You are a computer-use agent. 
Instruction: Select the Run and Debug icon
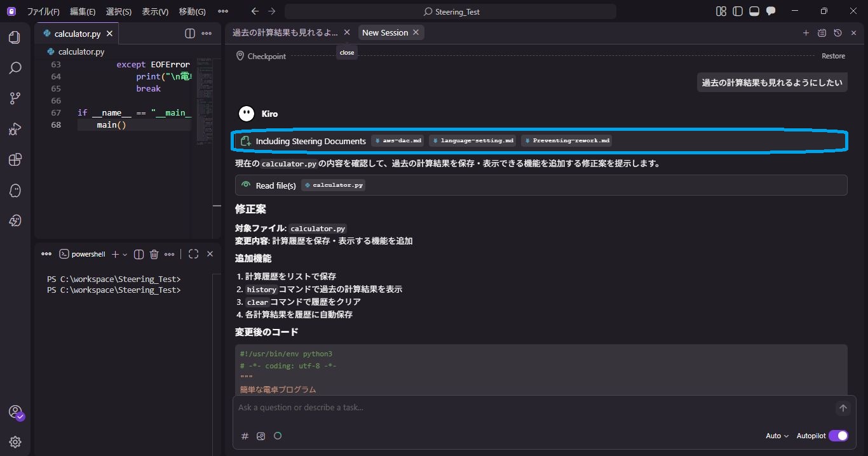pos(13,129)
